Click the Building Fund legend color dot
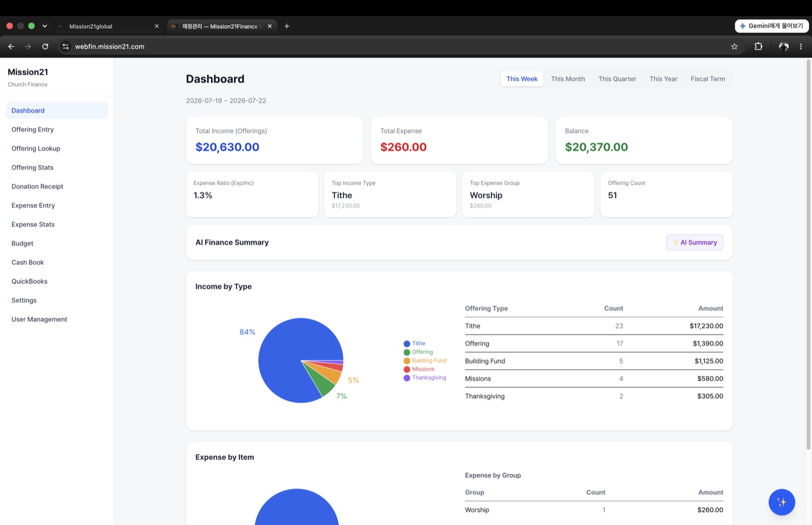 [x=407, y=361]
